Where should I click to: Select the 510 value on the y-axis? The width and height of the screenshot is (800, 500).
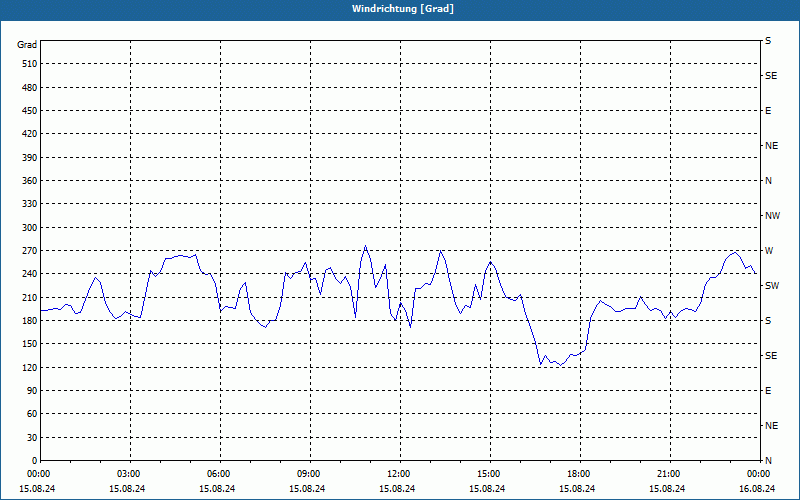(x=30, y=64)
